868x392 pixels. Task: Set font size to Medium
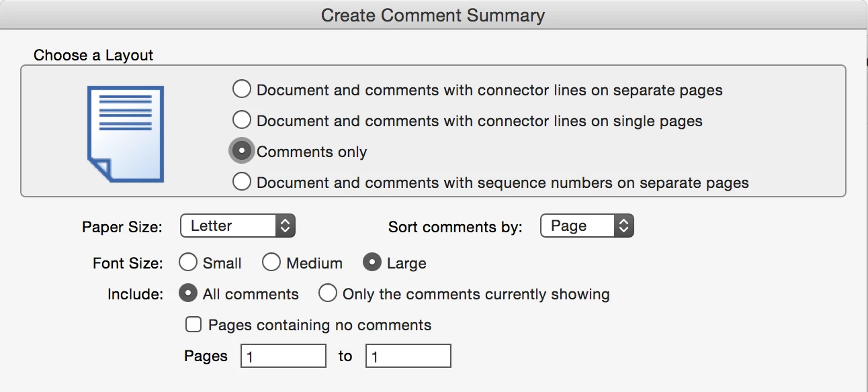(x=271, y=263)
